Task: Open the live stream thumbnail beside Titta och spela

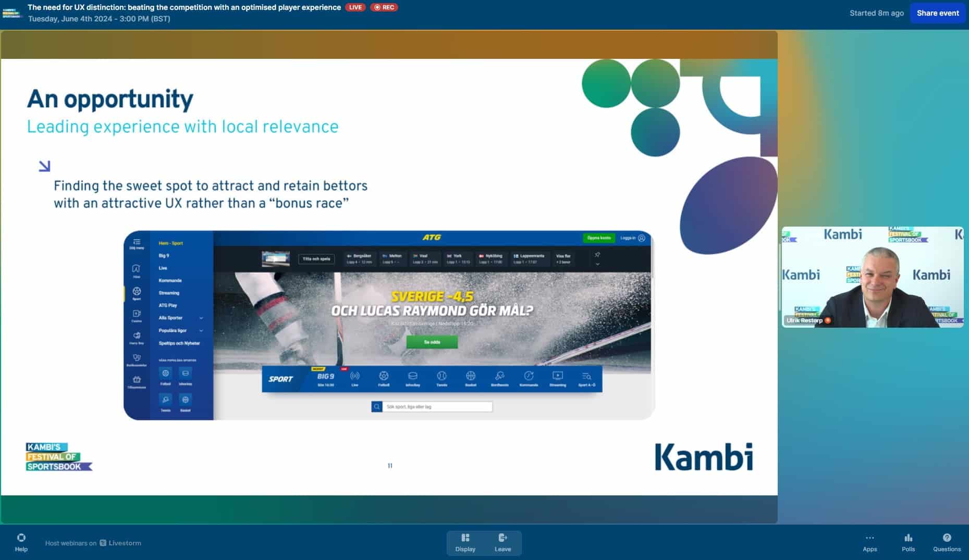Action: pos(276,258)
